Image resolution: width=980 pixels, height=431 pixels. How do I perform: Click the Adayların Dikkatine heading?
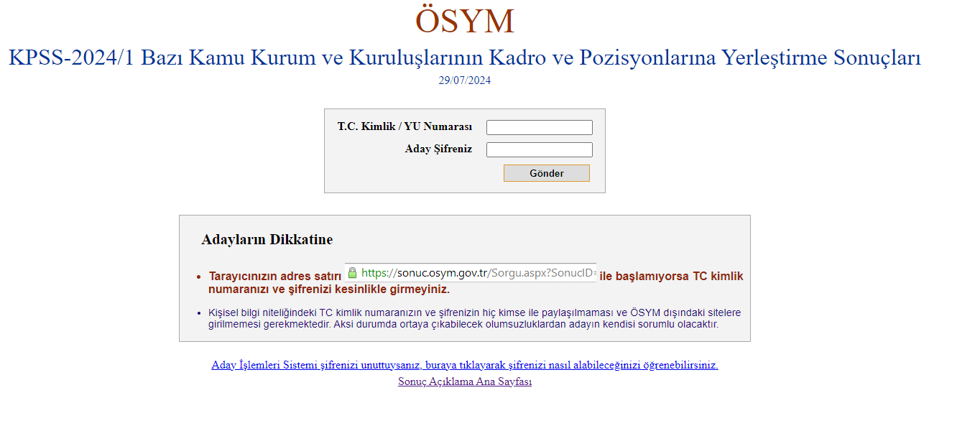pos(267,240)
